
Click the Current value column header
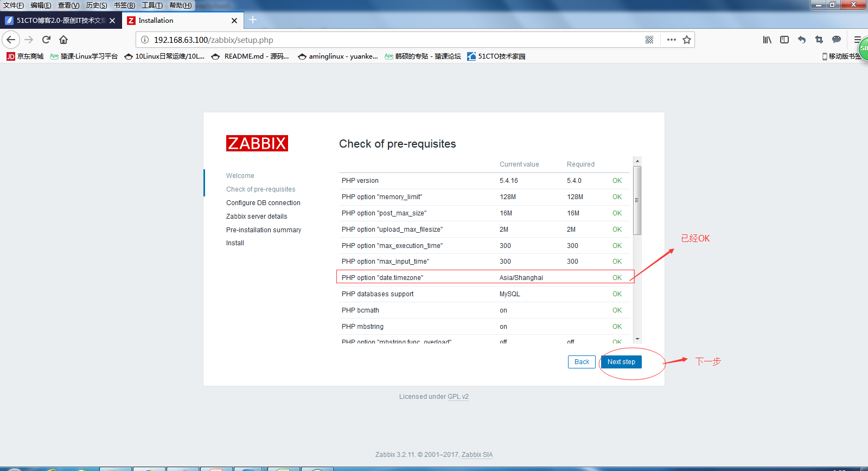(519, 164)
